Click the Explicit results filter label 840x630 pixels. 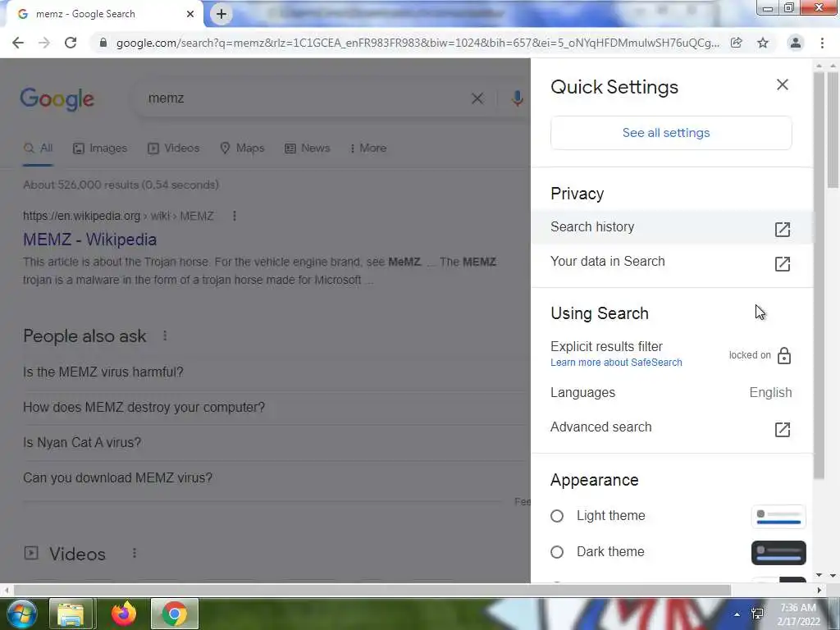point(606,347)
